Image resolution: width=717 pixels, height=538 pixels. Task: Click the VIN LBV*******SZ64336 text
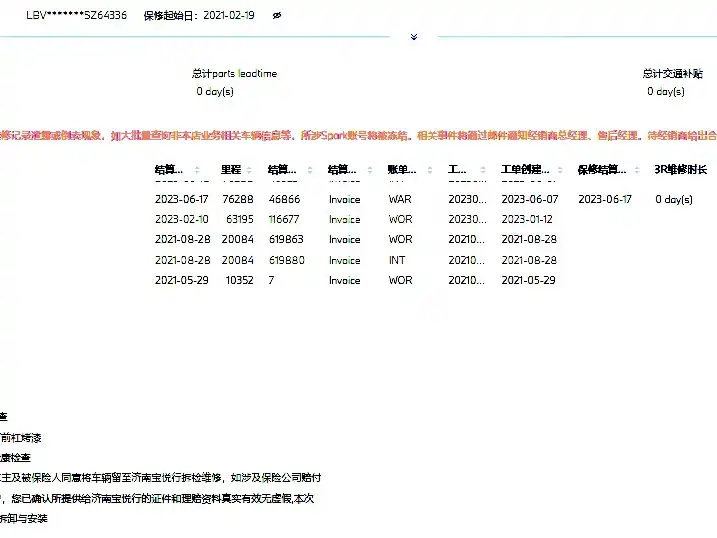(76, 16)
